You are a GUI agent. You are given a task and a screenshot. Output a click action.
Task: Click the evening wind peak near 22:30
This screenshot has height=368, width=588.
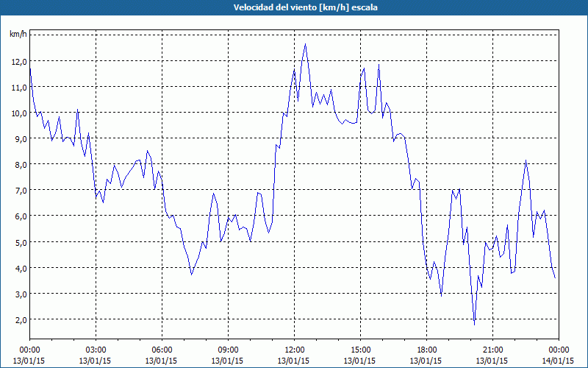pyautogui.click(x=526, y=160)
